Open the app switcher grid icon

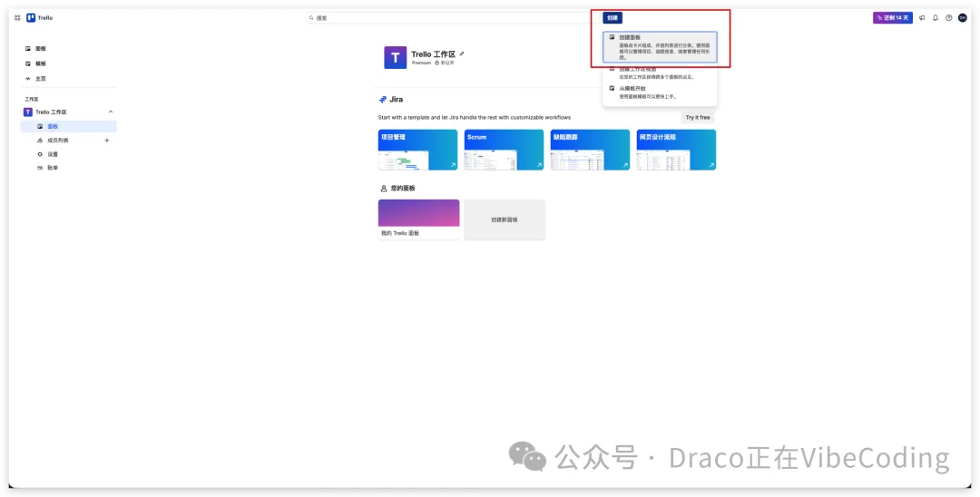tap(17, 17)
